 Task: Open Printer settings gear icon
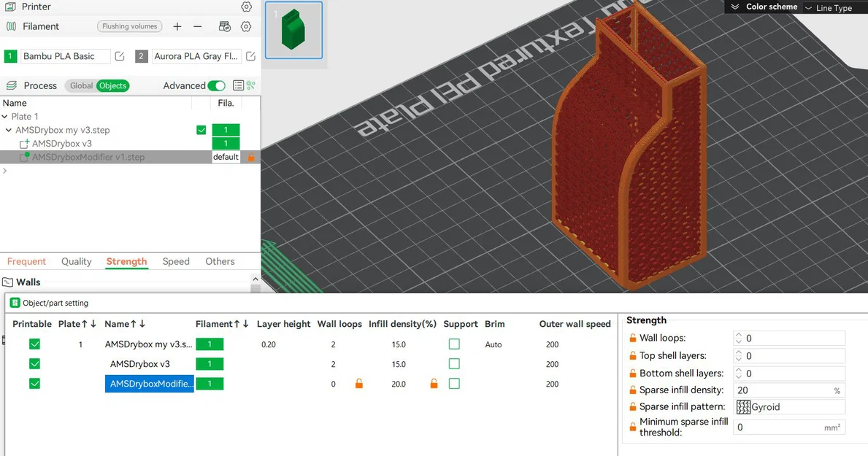coord(246,7)
